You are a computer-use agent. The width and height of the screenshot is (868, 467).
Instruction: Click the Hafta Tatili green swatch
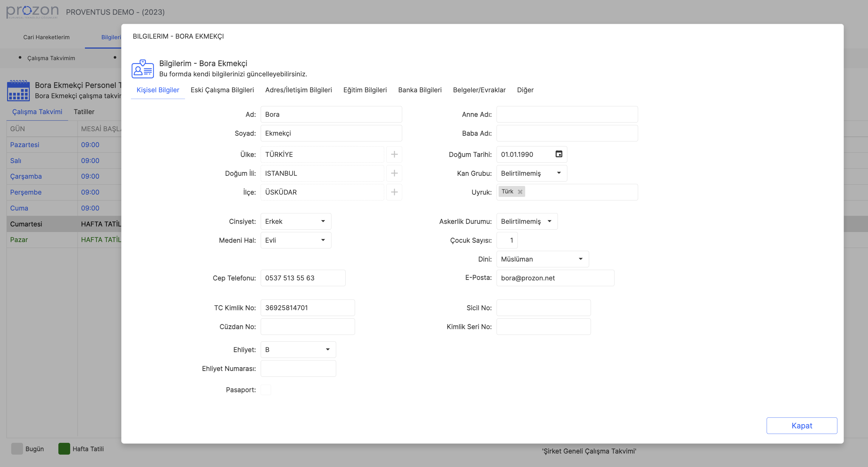coord(64,448)
